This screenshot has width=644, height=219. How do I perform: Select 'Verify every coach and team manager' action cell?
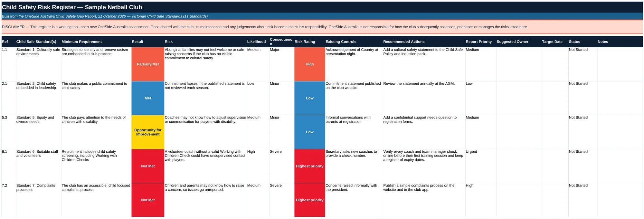[424, 166]
